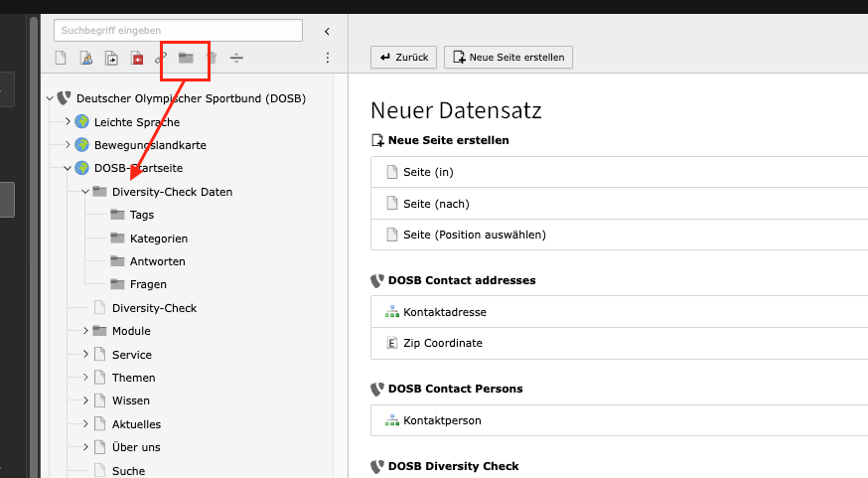The width and height of the screenshot is (868, 478).
Task: Click page icon beside Diversity-Check page
Action: (x=99, y=307)
